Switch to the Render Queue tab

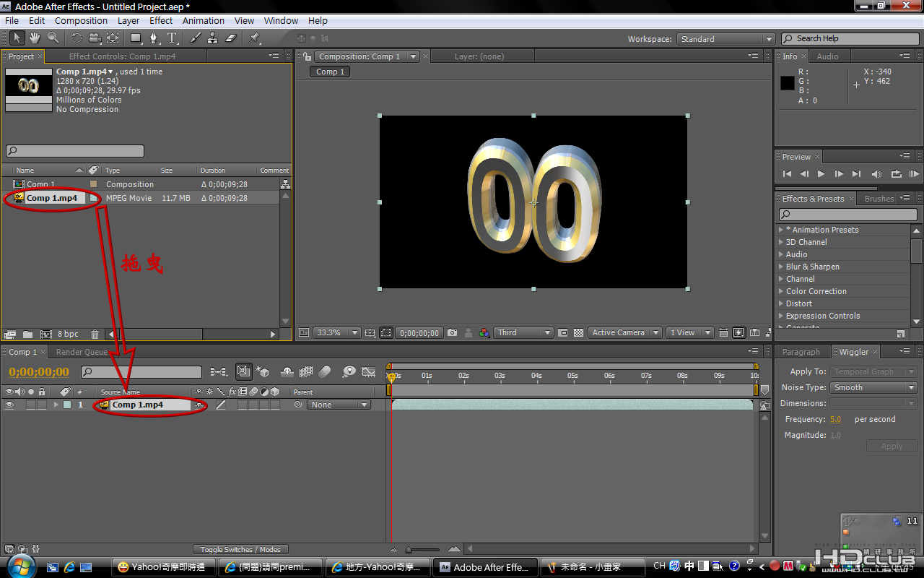82,353
